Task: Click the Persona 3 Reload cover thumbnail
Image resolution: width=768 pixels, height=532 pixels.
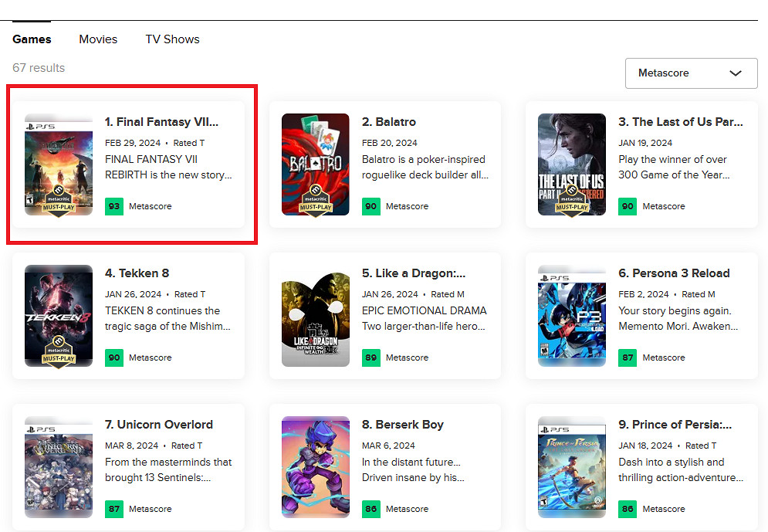Action: pos(572,316)
